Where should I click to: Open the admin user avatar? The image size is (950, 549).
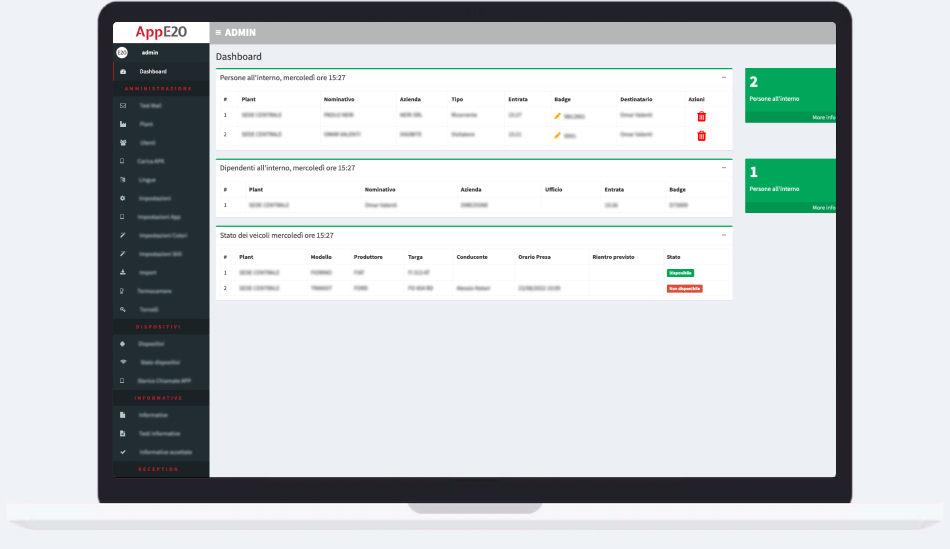point(122,53)
